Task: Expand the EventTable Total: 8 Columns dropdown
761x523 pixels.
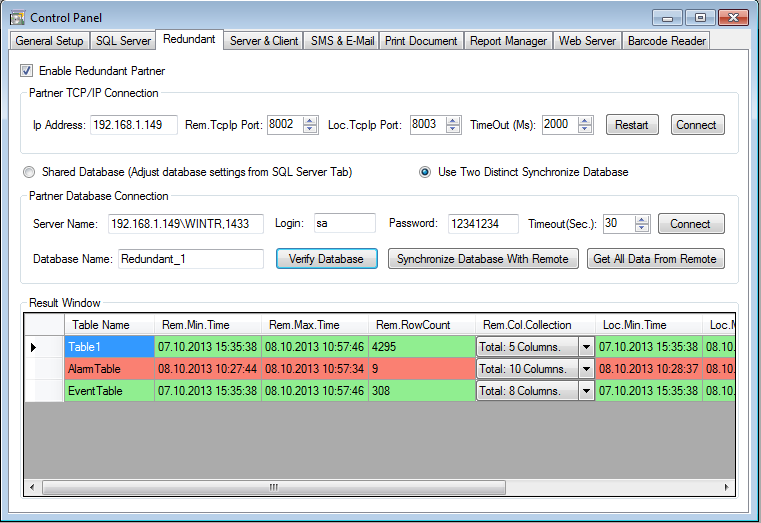Action: click(586, 391)
